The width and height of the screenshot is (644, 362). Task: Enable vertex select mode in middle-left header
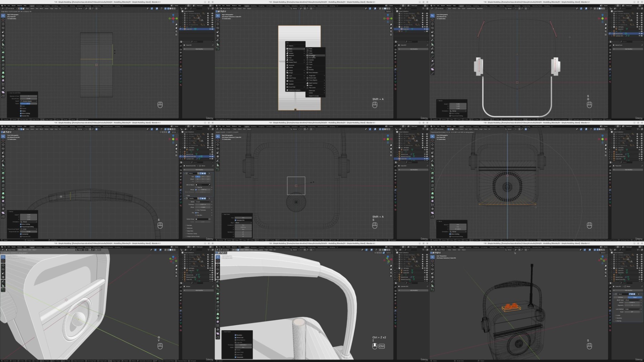[19, 129]
